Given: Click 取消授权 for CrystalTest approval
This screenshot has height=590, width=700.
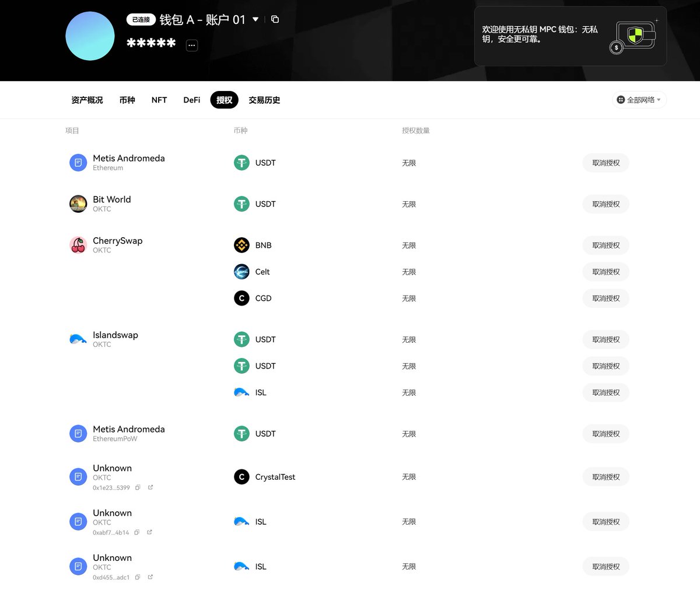Looking at the screenshot, I should pyautogui.click(x=605, y=476).
